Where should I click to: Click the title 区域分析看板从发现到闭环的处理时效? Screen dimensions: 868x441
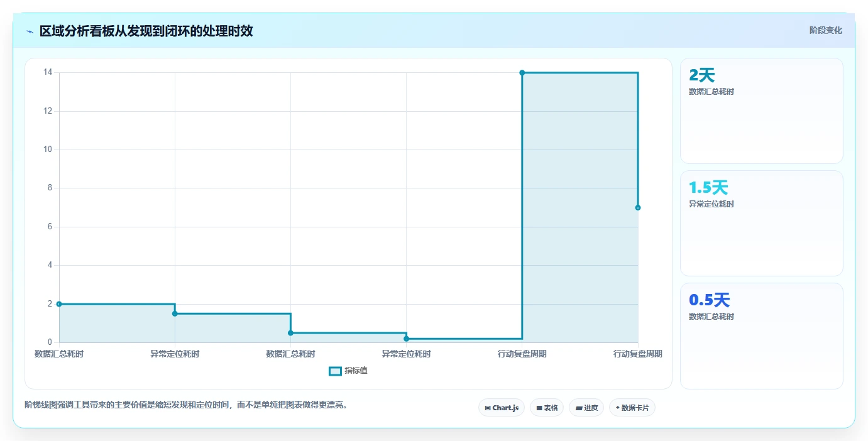[146, 31]
